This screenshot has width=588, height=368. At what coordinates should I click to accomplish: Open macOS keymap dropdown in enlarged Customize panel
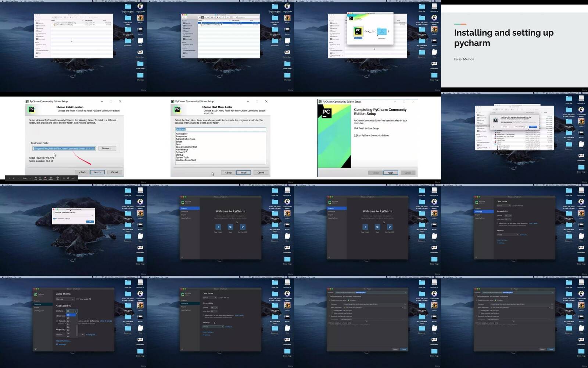pos(70,335)
